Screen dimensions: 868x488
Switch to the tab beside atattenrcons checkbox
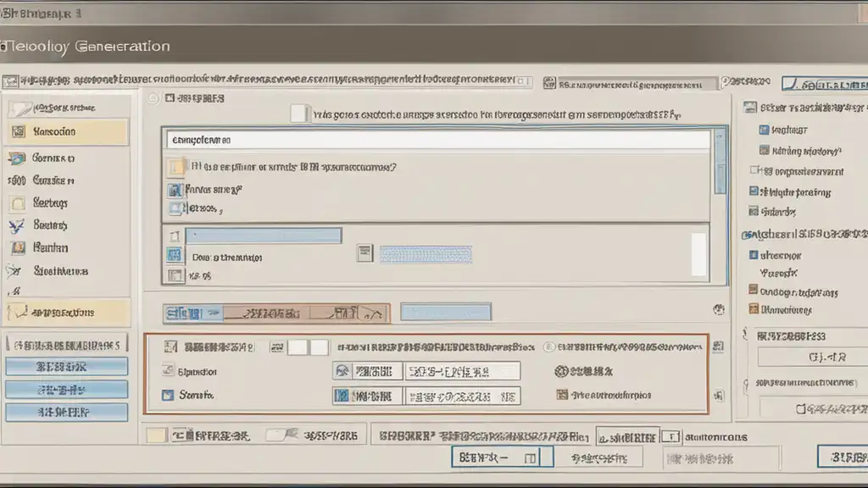point(628,437)
